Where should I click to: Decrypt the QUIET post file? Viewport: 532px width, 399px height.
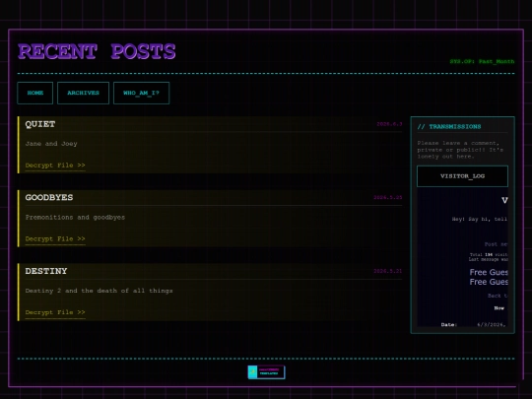point(55,166)
